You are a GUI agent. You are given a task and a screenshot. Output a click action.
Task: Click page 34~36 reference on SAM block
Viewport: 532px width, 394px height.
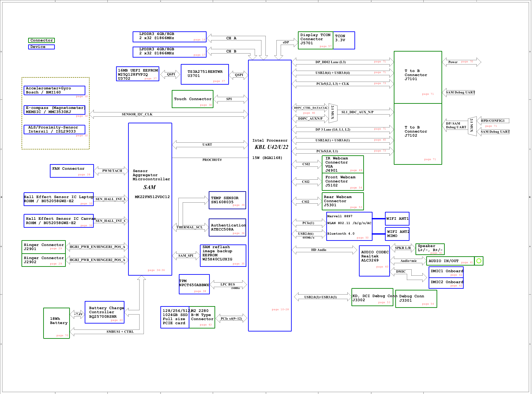pos(156,270)
